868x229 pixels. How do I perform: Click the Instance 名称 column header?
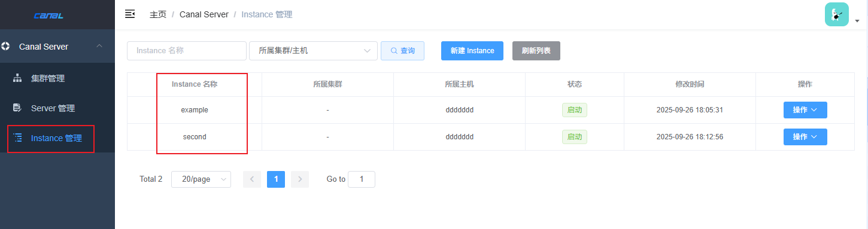point(195,84)
